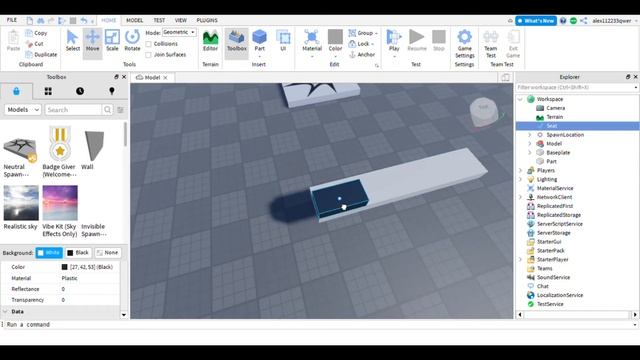Click the help question mark icon
Screen dimensions: 640x360
563,20
